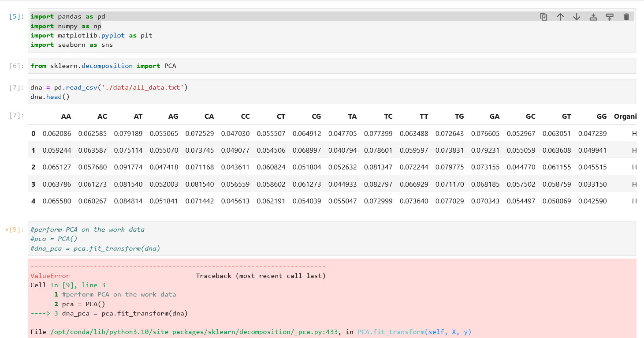This screenshot has height=338, width=644.
Task: Click the Organism column header
Action: (x=626, y=116)
